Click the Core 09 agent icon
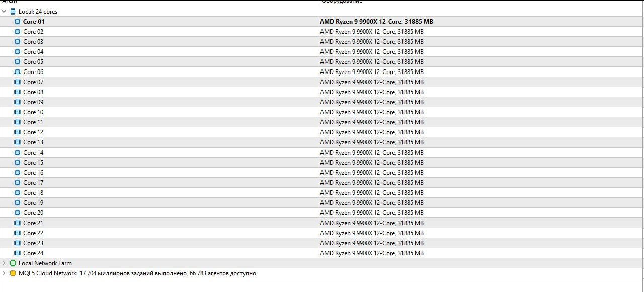The width and height of the screenshot is (644, 292). click(18, 102)
